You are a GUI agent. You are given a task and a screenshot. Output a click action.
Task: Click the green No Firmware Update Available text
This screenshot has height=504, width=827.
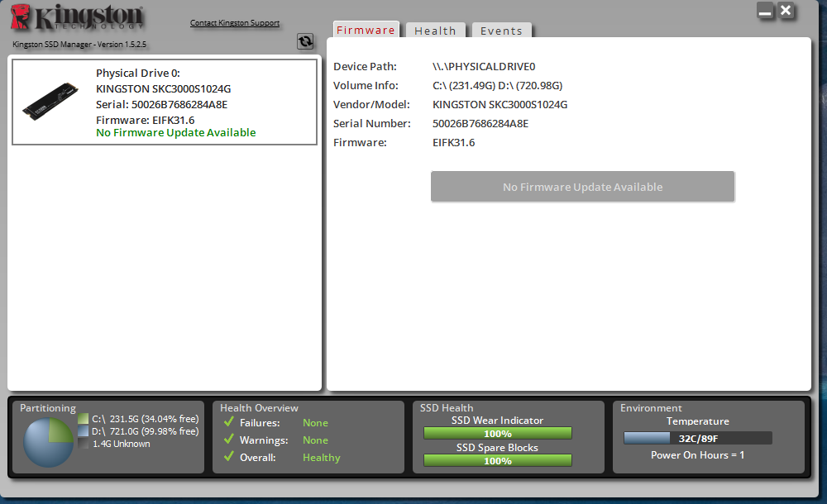(175, 132)
